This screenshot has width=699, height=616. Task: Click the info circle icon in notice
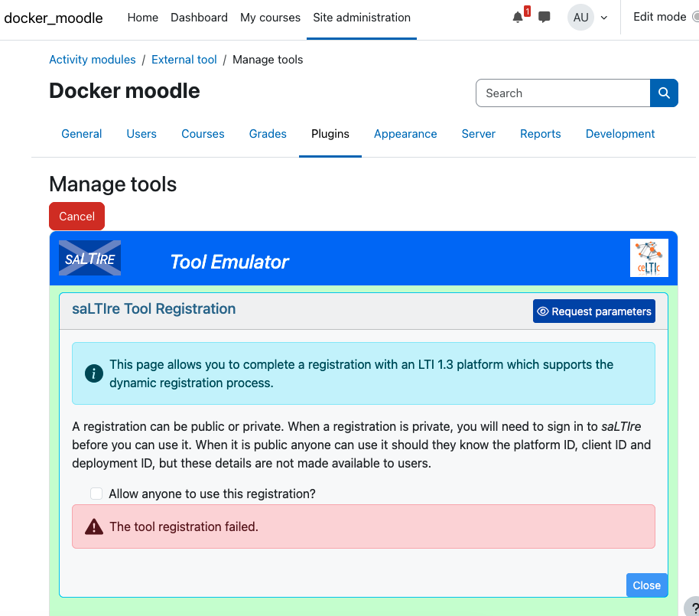click(93, 373)
